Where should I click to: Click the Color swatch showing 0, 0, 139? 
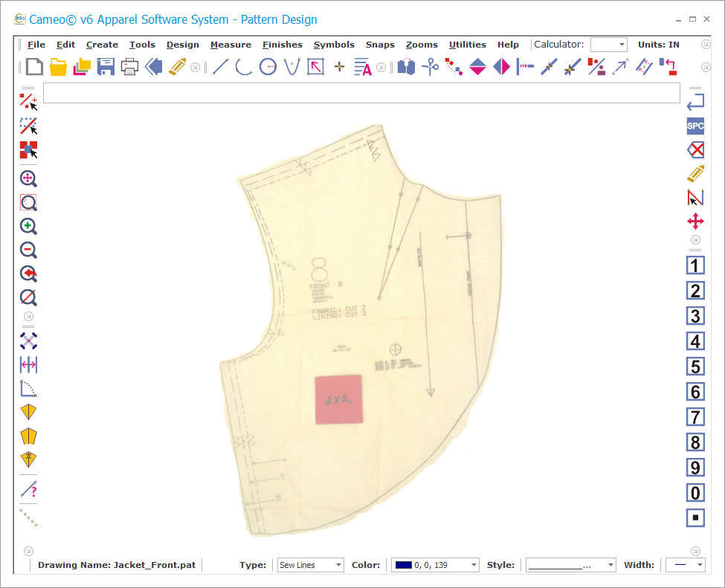tap(435, 565)
